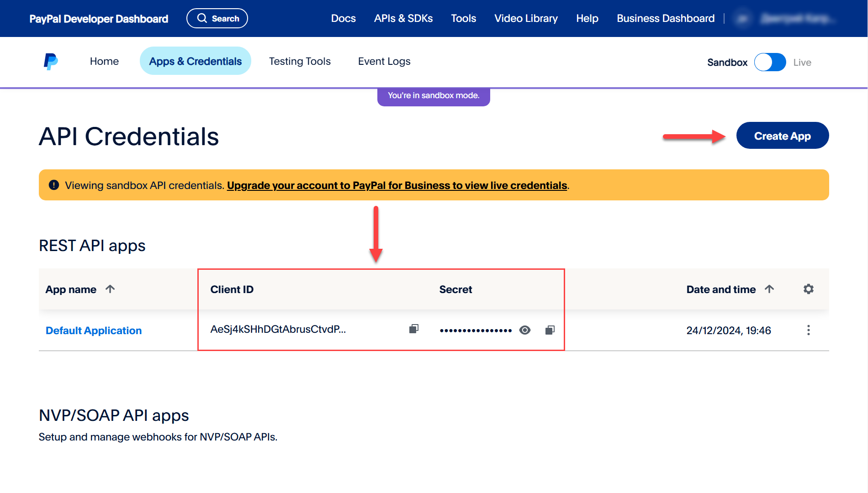Click PayPal Developer Dashboard title
The image size is (868, 493).
click(x=99, y=19)
